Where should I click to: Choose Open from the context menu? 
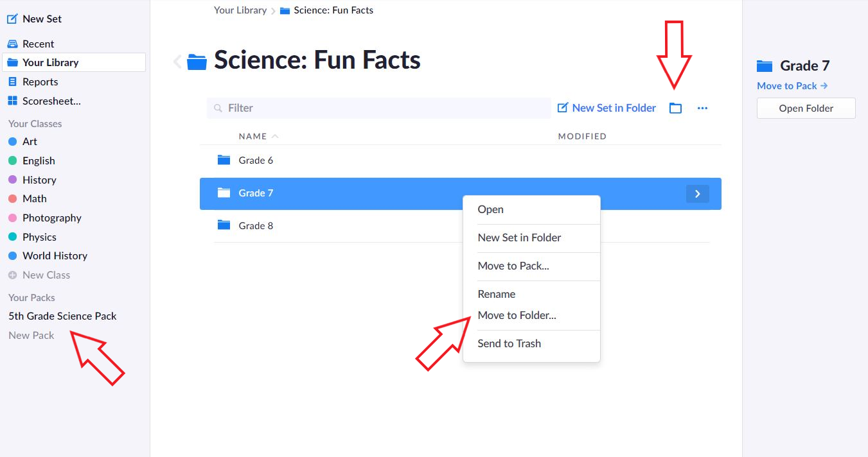[491, 209]
